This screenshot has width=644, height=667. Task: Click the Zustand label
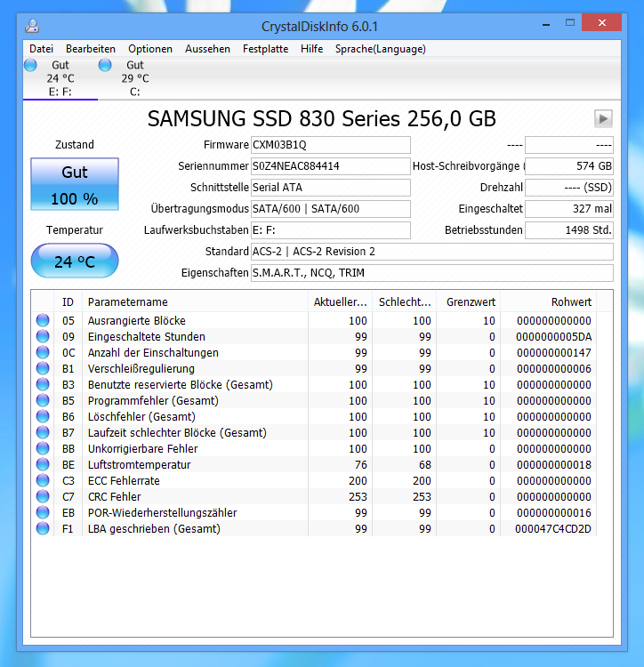(75, 145)
